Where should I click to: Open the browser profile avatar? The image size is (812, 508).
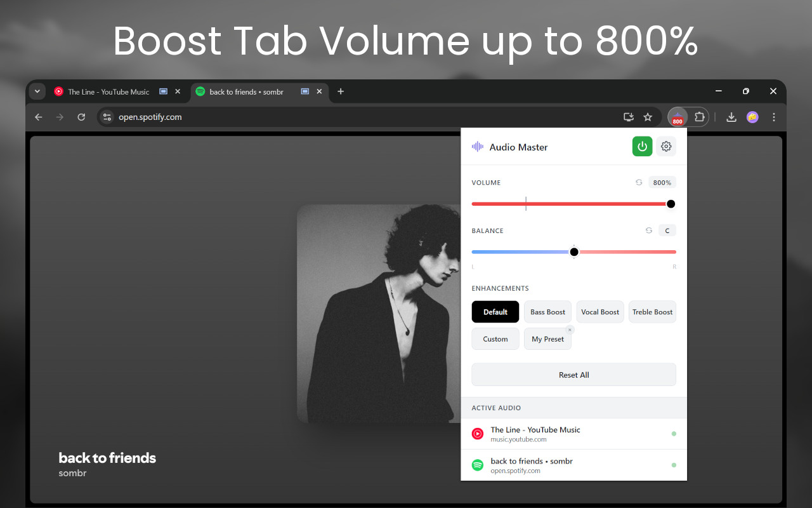752,117
